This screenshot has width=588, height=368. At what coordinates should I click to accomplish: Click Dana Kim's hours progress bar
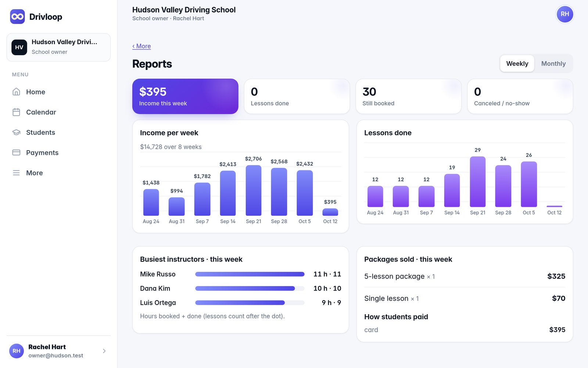[250, 289]
